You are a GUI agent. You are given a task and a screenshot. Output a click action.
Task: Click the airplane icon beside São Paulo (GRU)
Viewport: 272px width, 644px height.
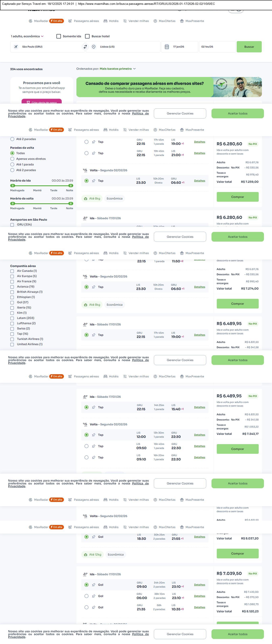pyautogui.click(x=16, y=47)
